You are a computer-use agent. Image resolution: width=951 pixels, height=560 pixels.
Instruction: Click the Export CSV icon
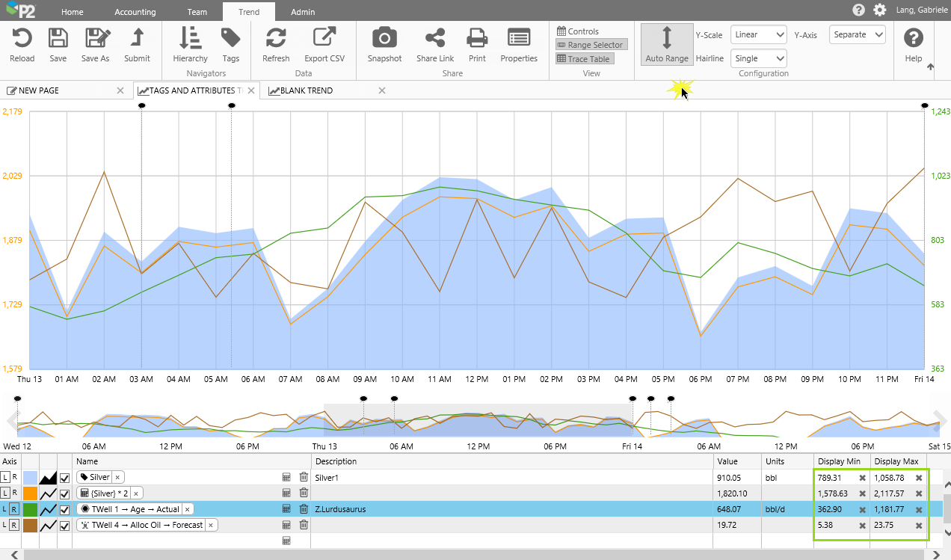coord(324,39)
